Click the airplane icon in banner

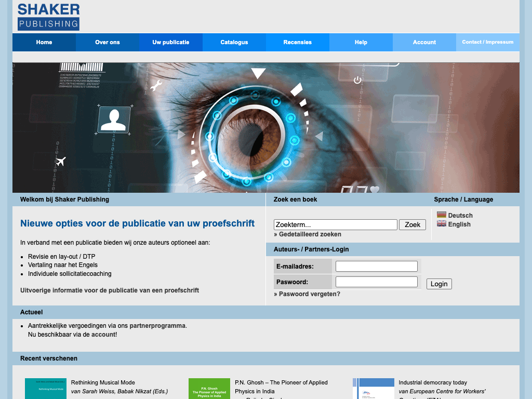[60, 162]
